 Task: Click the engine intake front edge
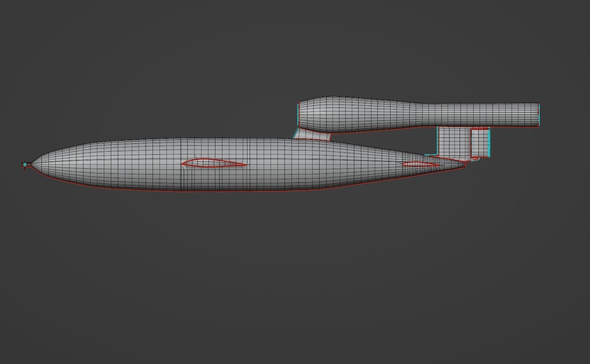[x=298, y=115]
